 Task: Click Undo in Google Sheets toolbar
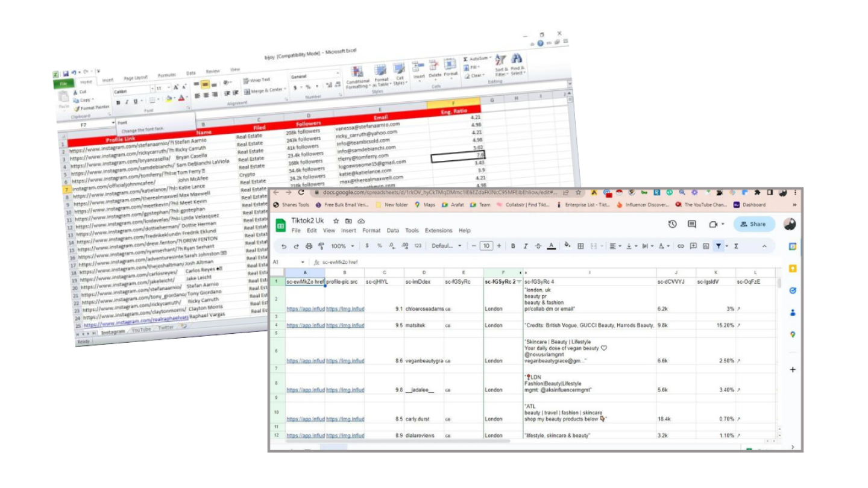(x=283, y=246)
